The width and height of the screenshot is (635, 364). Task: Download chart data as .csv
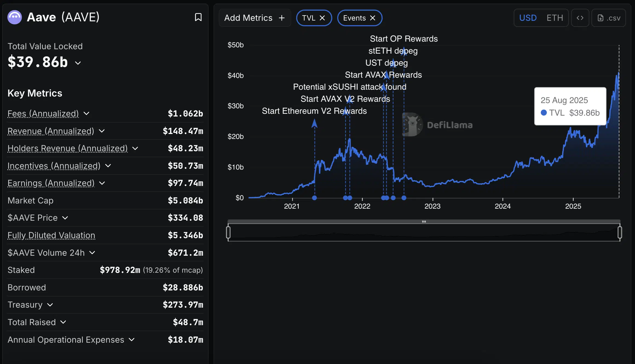(x=609, y=18)
